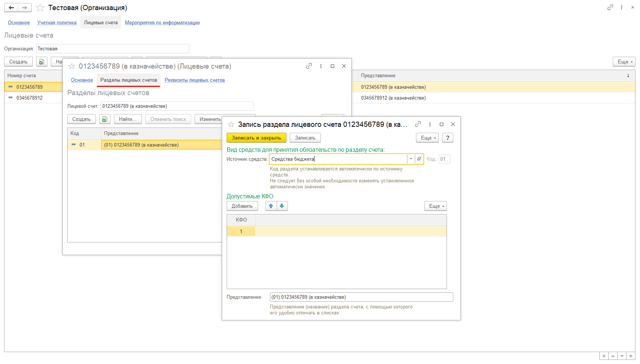
Task: Move КФО row up with blue arrow
Action: click(271, 206)
